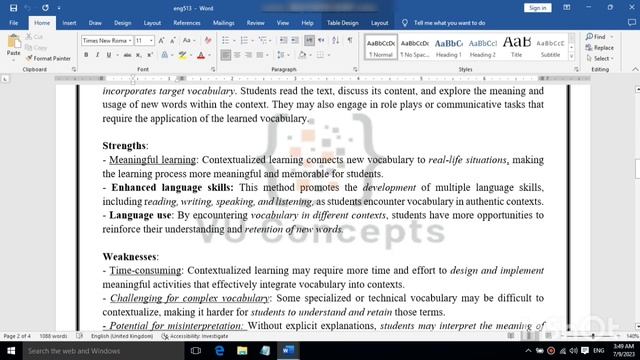This screenshot has height=360, width=640.
Task: Sort the selected paragraphs
Action: point(336,40)
